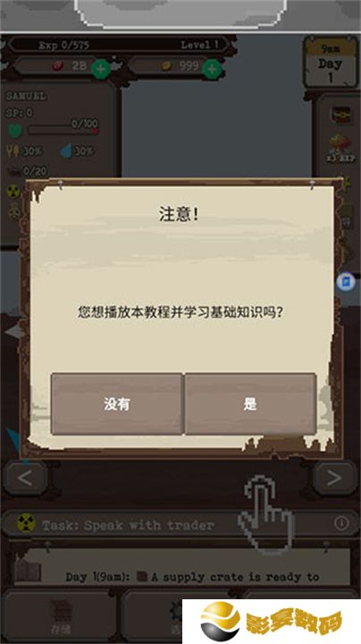Choose 是 to play the tutorial
The height and width of the screenshot is (644, 361).
[250, 403]
